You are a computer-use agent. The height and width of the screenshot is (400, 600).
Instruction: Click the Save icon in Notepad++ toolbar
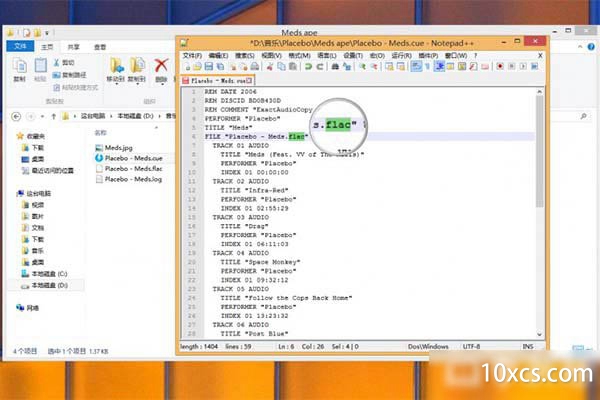(208, 66)
